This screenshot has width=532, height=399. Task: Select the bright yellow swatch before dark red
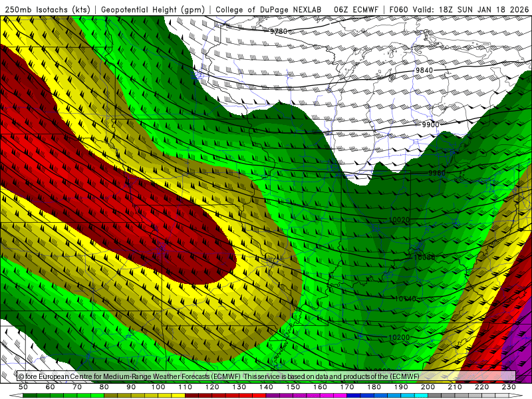coord(178,394)
